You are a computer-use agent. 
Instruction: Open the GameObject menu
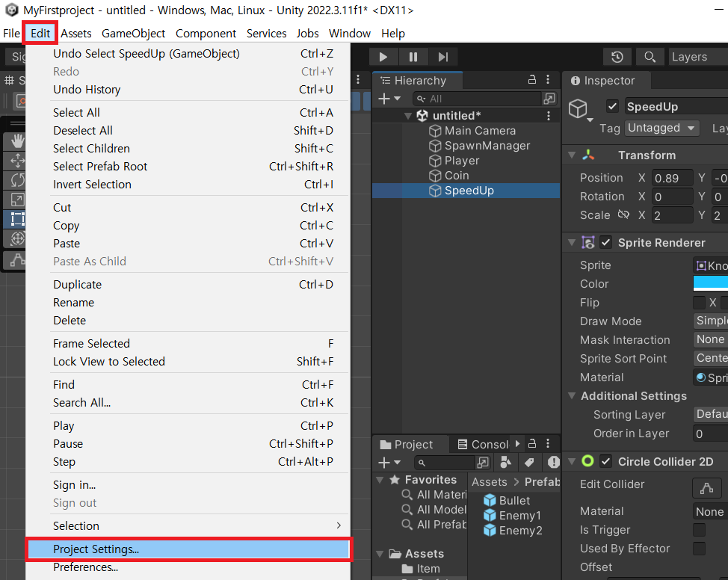point(133,34)
